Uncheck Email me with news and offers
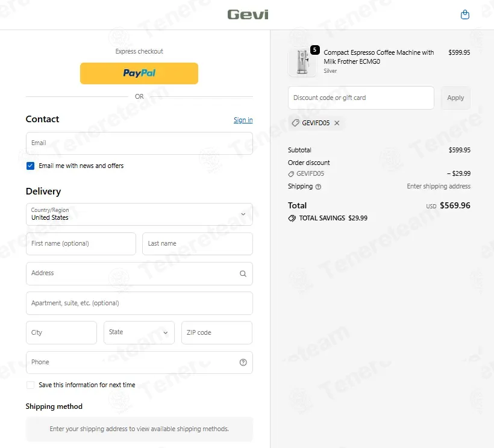 point(30,166)
